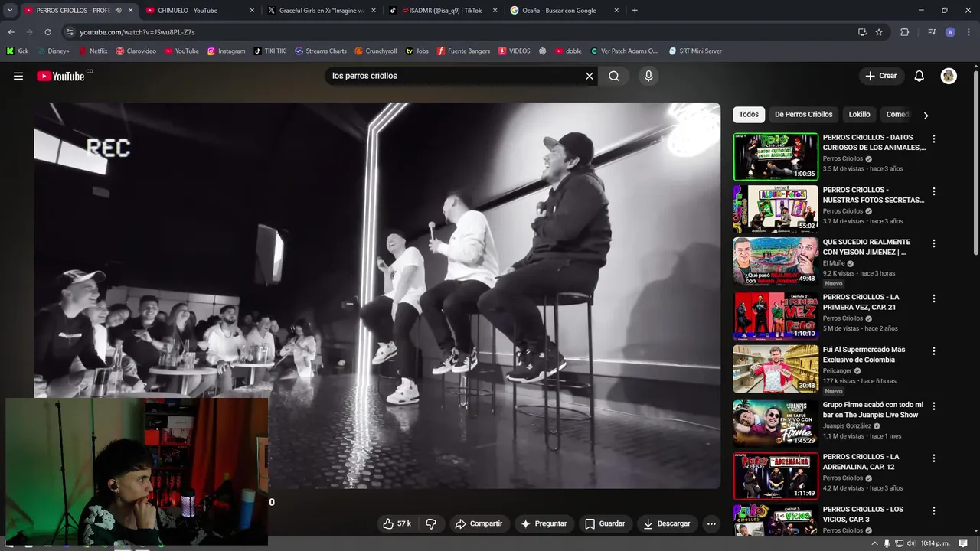Start voice search with the microphone icon
Screen dimensions: 980x551
[648, 76]
